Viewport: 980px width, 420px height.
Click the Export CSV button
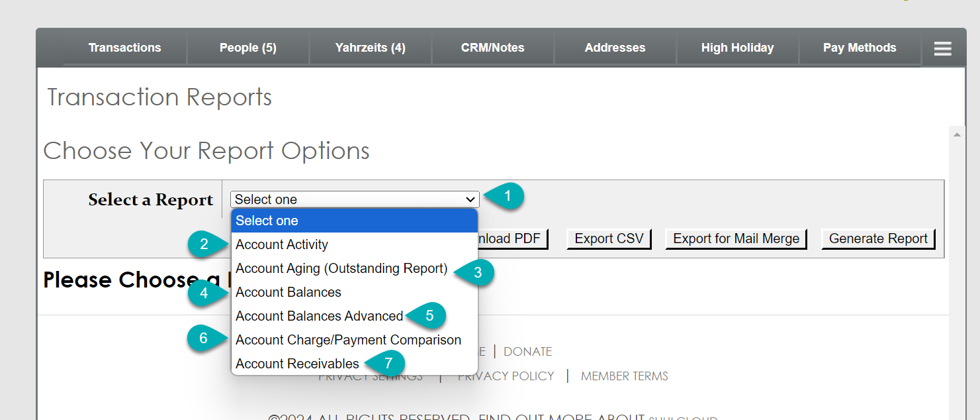pos(608,238)
